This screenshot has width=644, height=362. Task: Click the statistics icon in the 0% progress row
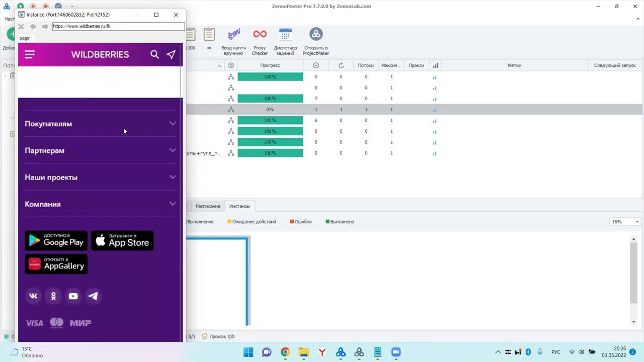coord(435,110)
